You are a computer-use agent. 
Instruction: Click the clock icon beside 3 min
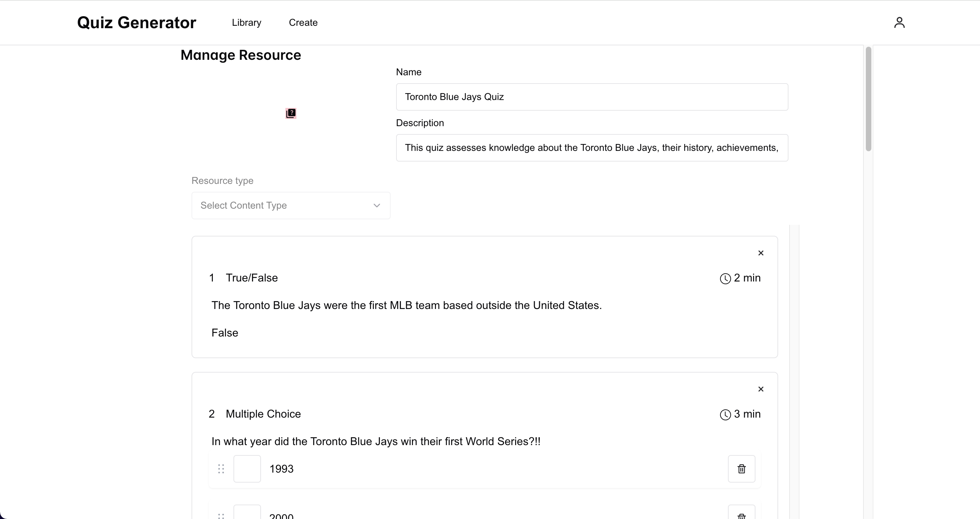pyautogui.click(x=725, y=415)
